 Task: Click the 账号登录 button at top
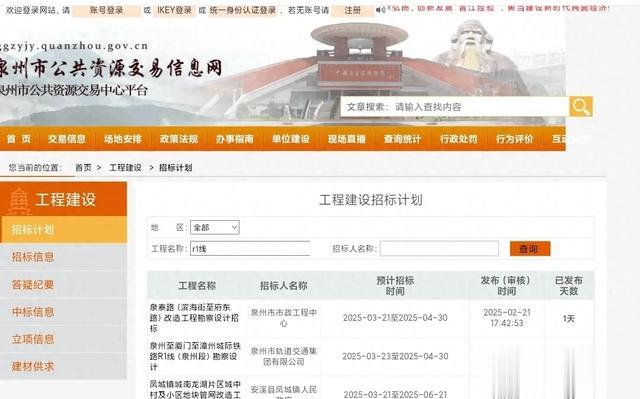(107, 10)
